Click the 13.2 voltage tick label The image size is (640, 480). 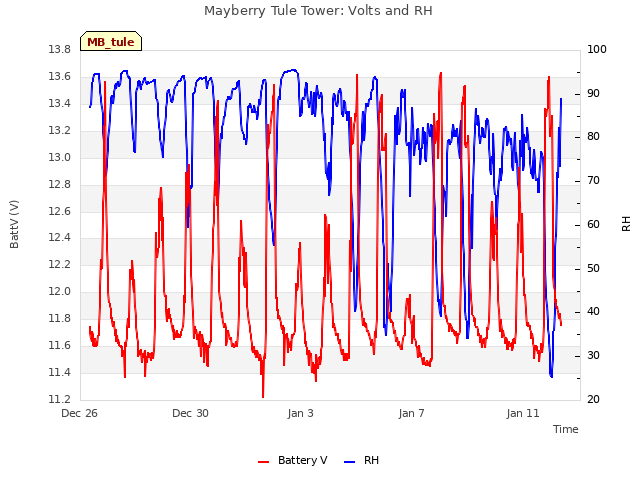coord(60,131)
